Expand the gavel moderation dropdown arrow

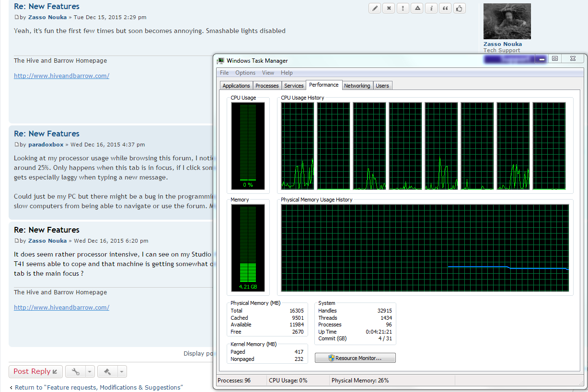point(122,371)
